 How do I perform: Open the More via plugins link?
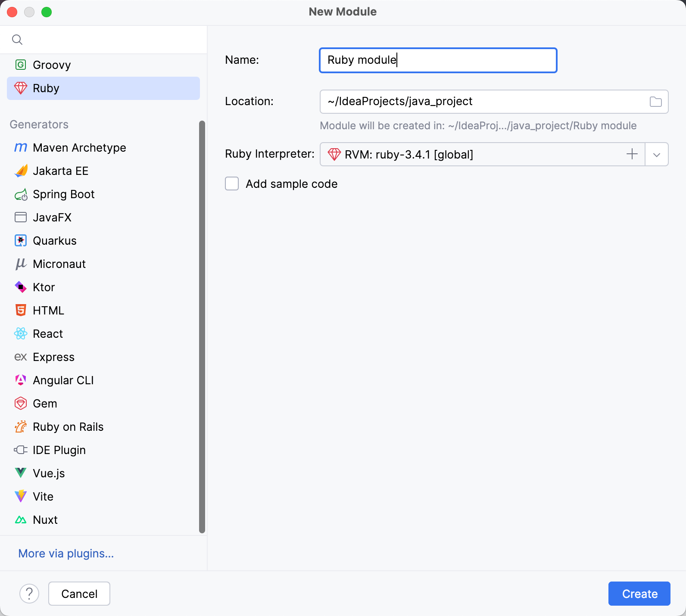tap(66, 554)
